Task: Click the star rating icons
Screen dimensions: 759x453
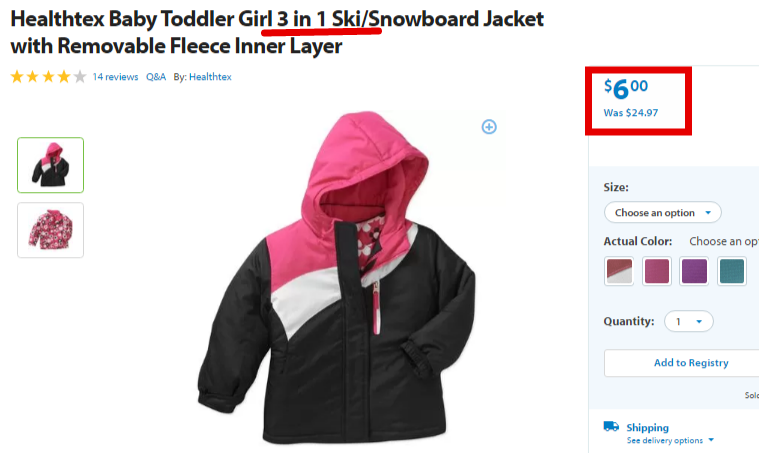Action: point(48,76)
